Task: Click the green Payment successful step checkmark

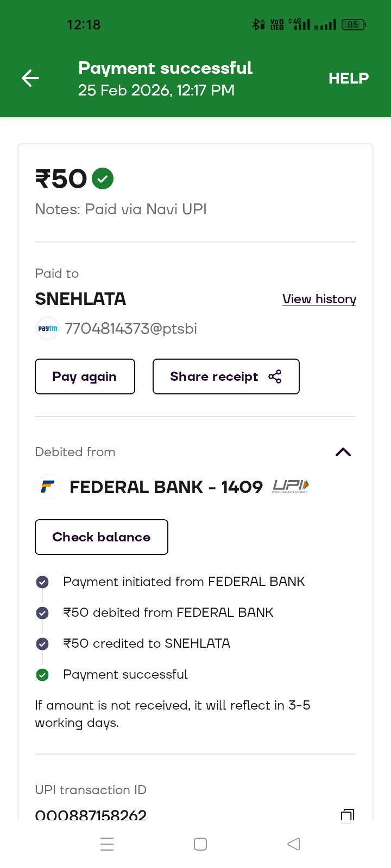Action: [42, 675]
